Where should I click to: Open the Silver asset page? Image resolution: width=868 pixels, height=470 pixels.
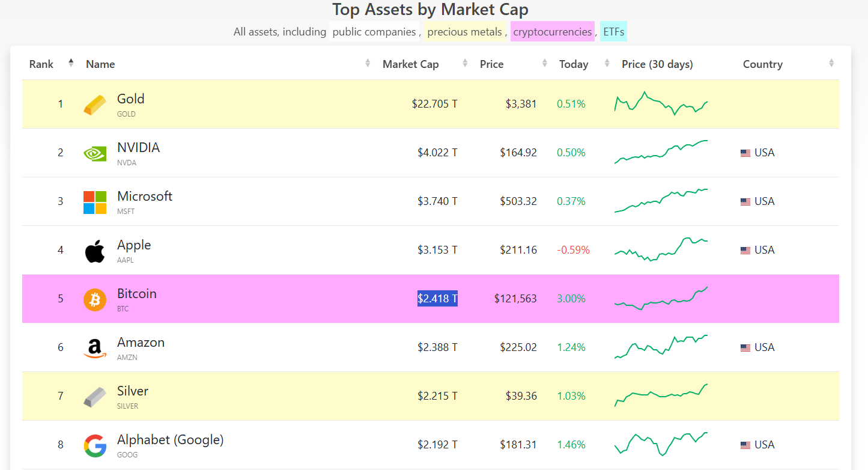click(133, 391)
